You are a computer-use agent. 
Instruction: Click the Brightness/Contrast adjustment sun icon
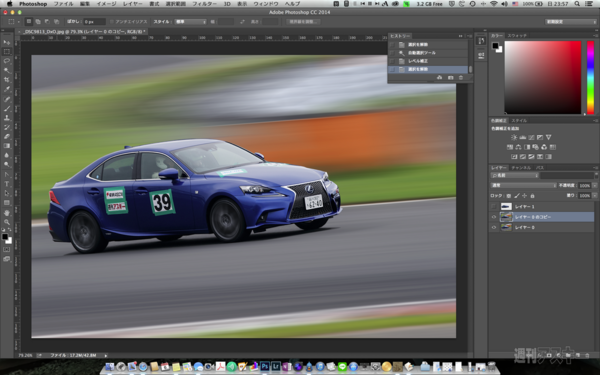[x=514, y=137]
